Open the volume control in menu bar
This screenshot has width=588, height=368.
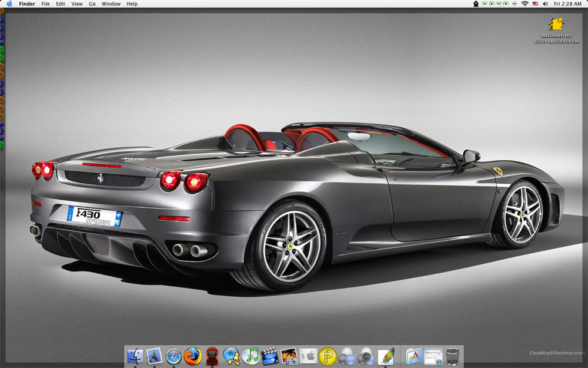tap(545, 4)
